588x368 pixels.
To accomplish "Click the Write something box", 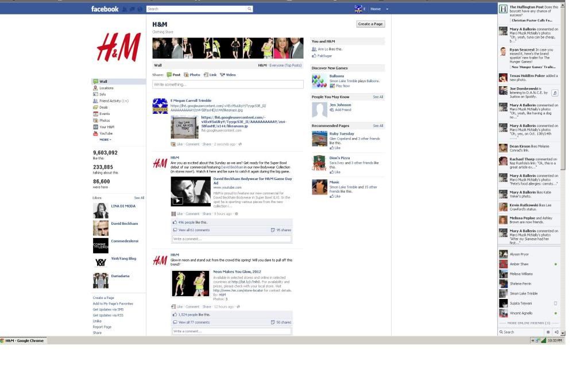I will click(x=227, y=85).
